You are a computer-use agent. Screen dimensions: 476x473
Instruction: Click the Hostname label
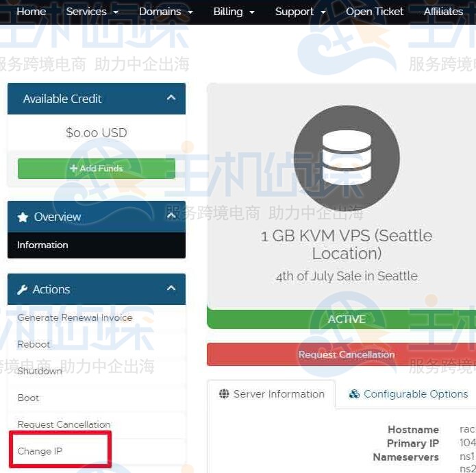pos(413,430)
